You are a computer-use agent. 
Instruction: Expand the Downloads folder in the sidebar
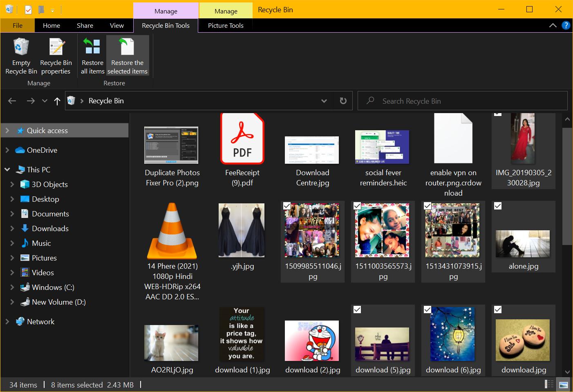[x=12, y=228]
